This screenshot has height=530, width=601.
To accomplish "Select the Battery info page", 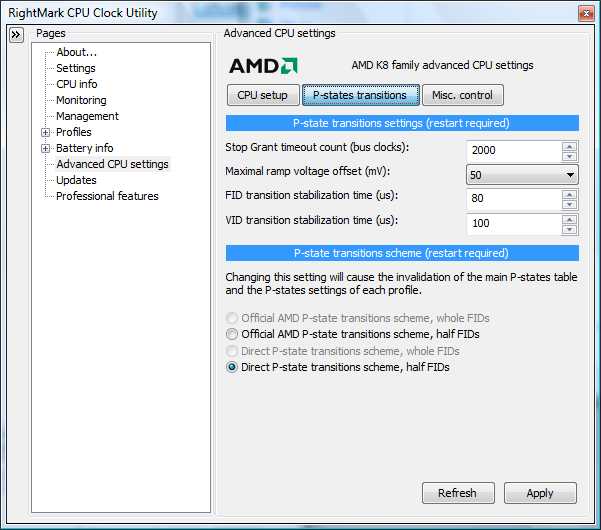I will tap(84, 148).
